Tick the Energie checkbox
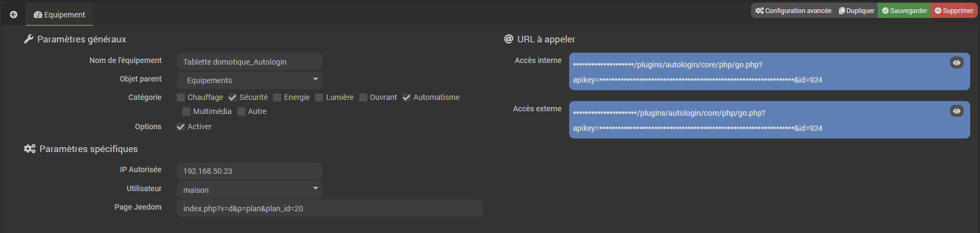The width and height of the screenshot is (980, 233). 278,98
